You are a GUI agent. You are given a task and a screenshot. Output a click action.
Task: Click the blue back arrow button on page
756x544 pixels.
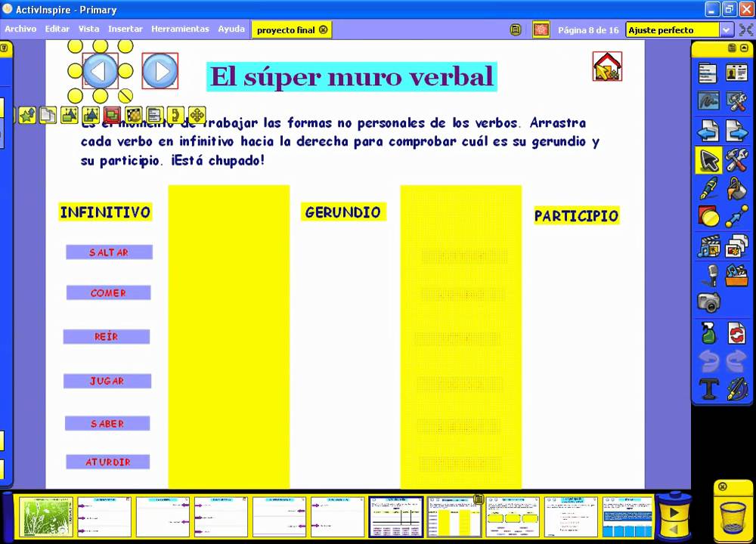(x=101, y=71)
